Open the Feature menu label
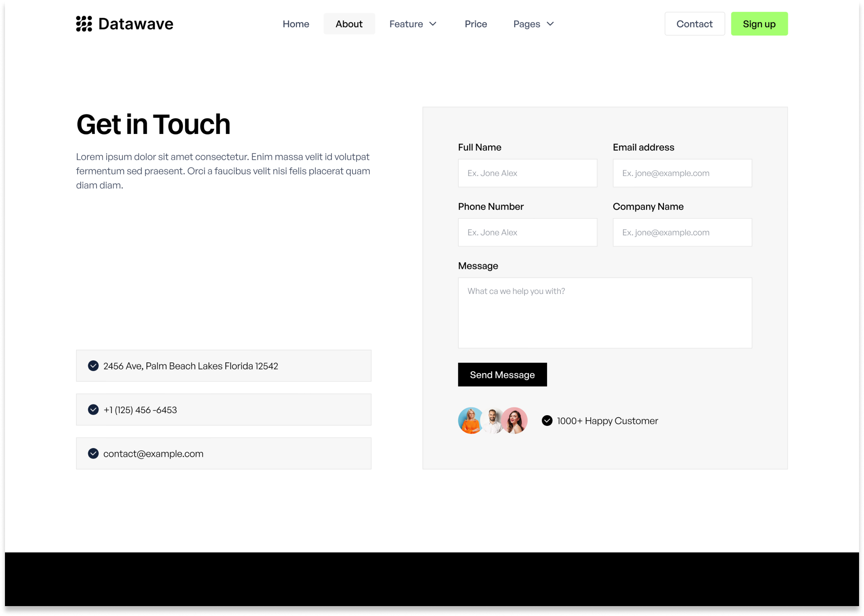The height and width of the screenshot is (616, 864). tap(406, 24)
